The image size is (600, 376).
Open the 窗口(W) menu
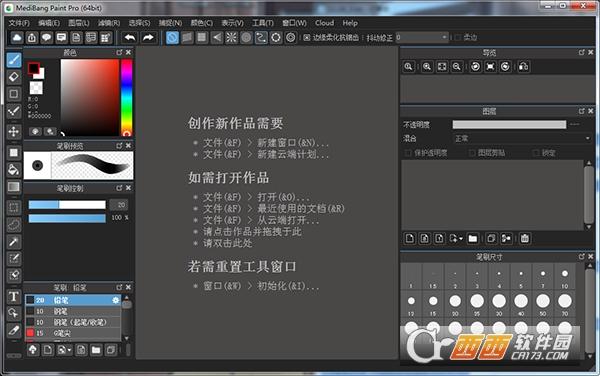294,23
